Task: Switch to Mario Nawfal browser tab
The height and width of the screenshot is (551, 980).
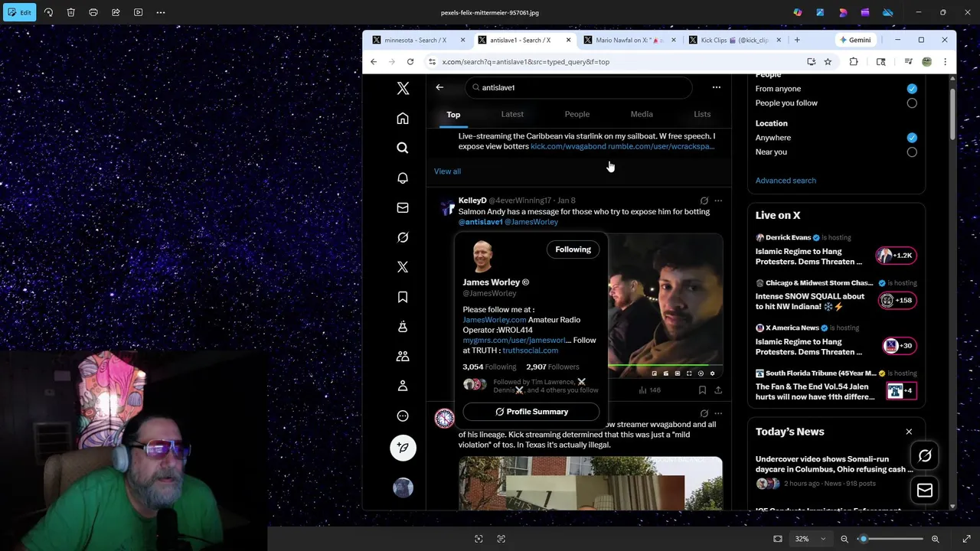Action: [629, 40]
